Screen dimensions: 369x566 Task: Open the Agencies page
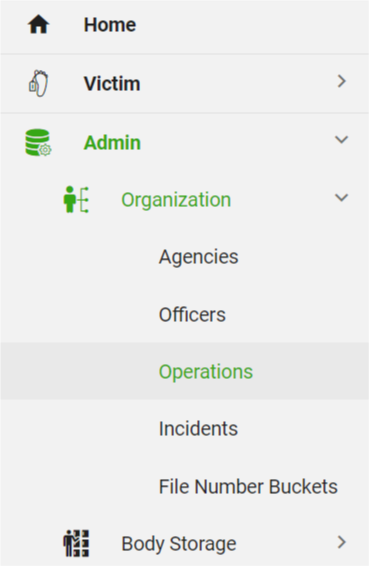coord(199,257)
